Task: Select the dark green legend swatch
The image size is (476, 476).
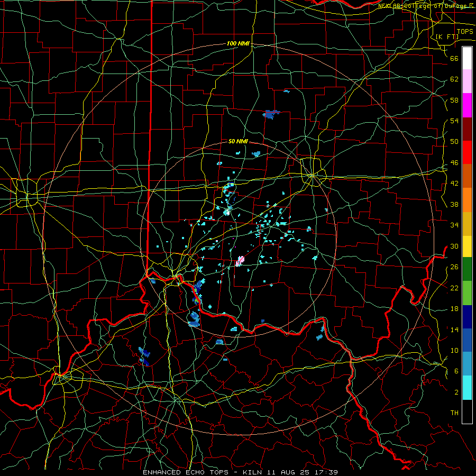Action: click(467, 269)
